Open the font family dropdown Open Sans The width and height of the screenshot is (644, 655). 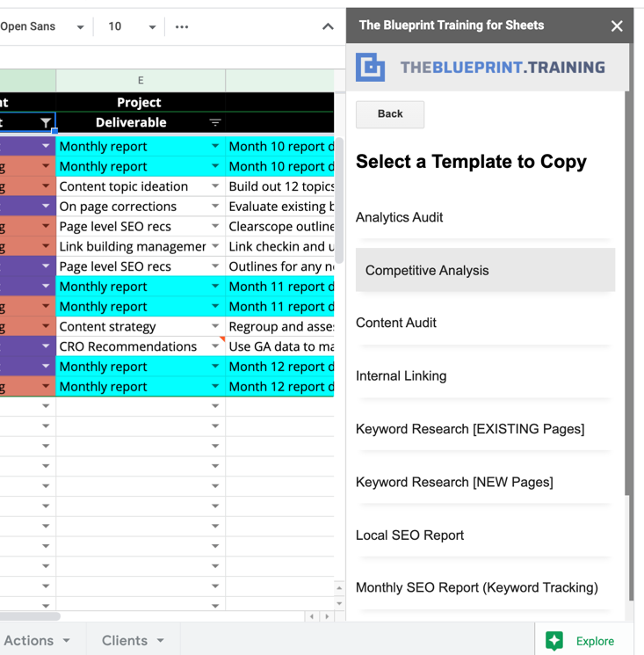coord(42,26)
